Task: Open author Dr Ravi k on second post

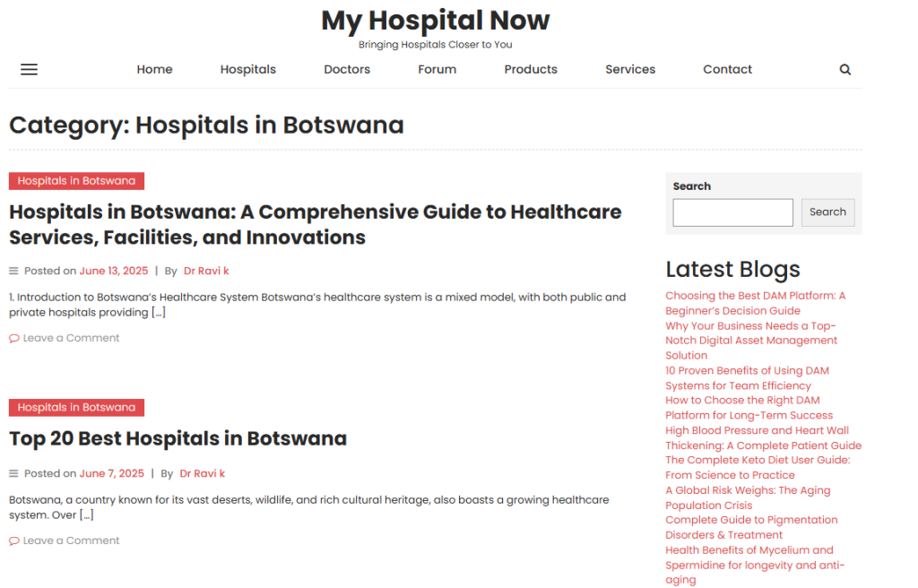Action: (202, 474)
